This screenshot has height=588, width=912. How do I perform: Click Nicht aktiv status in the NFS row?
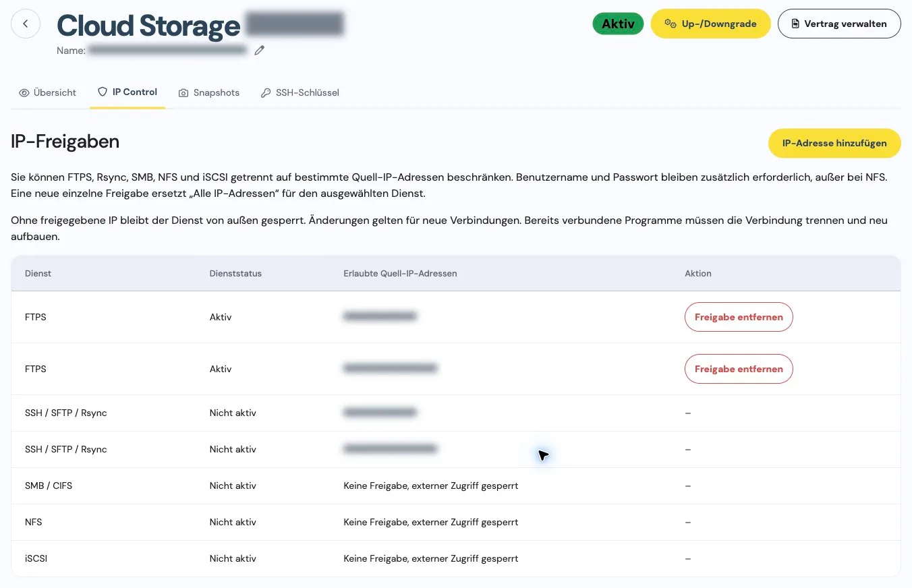click(x=233, y=522)
